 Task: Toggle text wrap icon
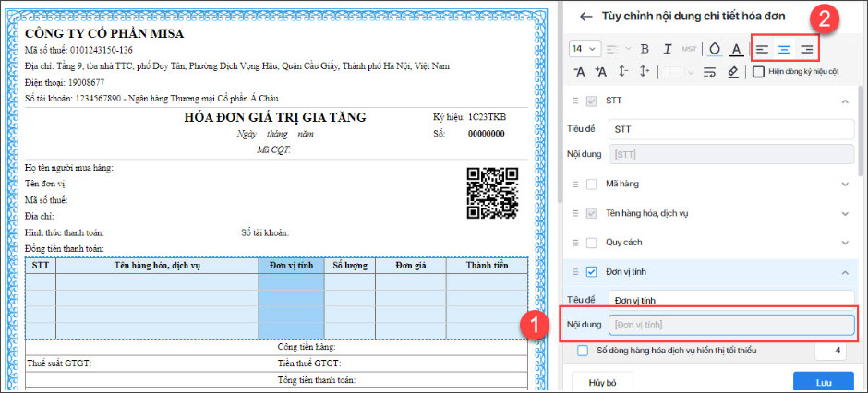pyautogui.click(x=710, y=72)
